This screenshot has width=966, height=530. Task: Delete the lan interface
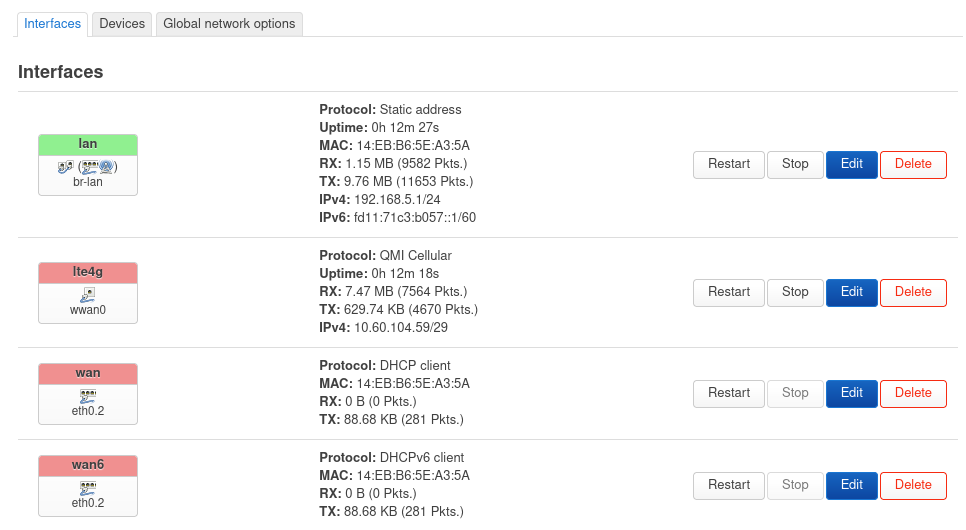tap(913, 165)
